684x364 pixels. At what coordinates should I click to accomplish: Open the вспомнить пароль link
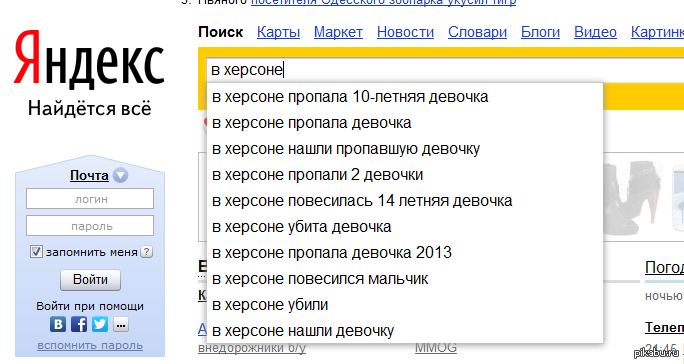[90, 345]
